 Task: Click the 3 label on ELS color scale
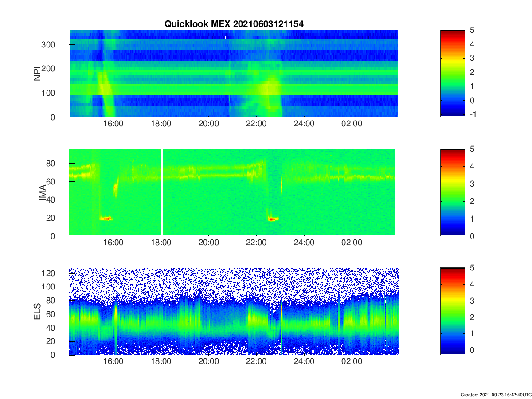473,301
